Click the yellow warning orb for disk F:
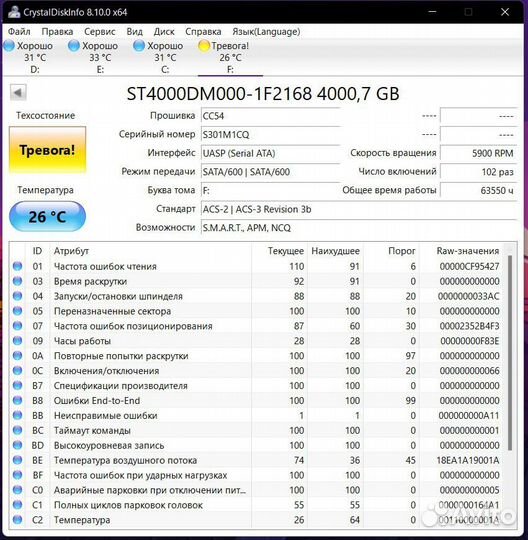Screen dimensions: 528x540 click(x=204, y=46)
